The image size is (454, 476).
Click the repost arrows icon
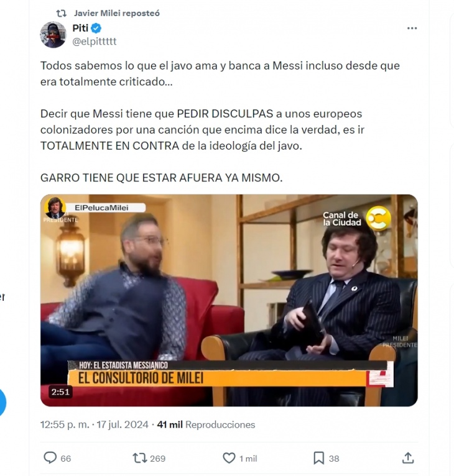[x=140, y=458]
